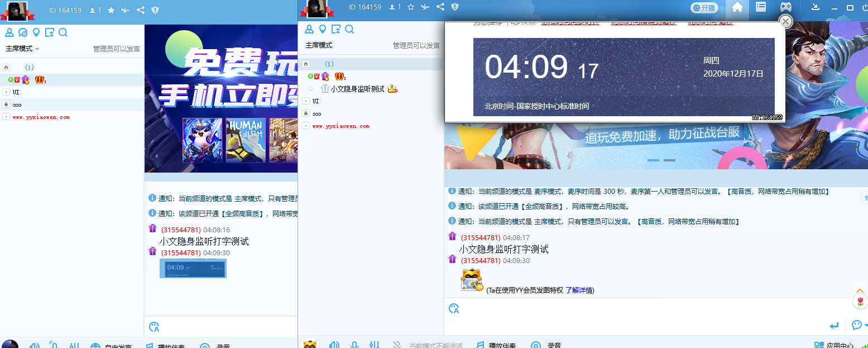This screenshot has width=868, height=348.
Task: Open the game controller tab icon
Action: (x=785, y=7)
